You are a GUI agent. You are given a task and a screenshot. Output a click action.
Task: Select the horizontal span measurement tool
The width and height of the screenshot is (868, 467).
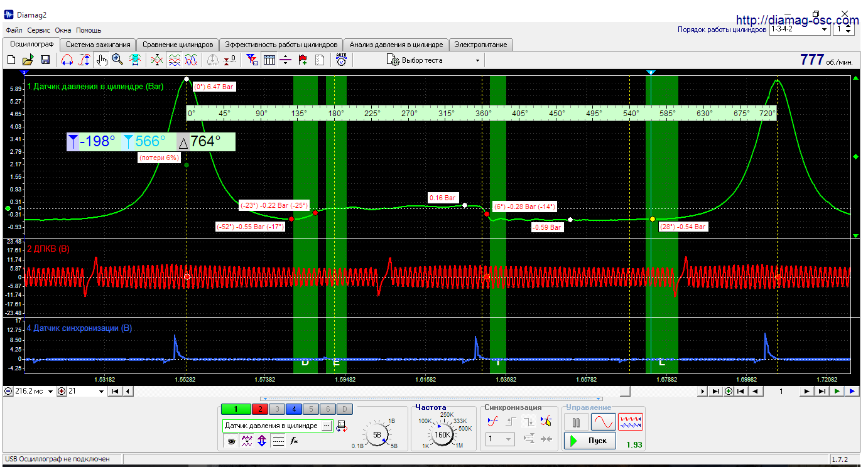(67, 60)
